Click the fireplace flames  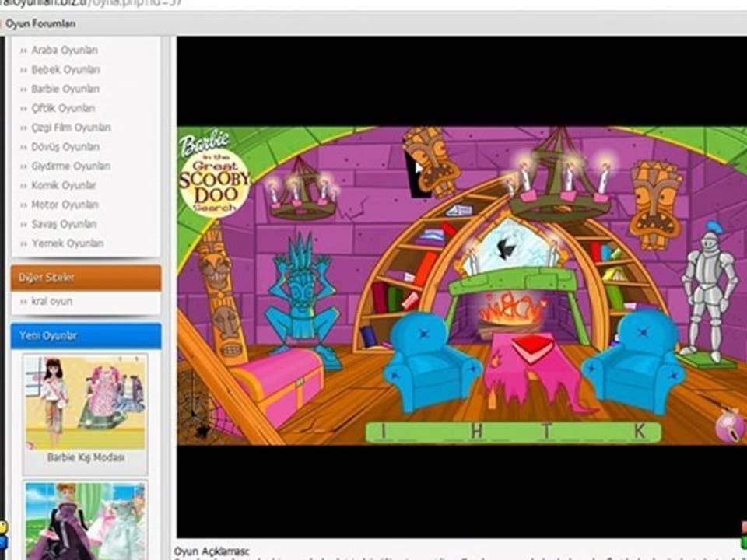click(x=510, y=313)
